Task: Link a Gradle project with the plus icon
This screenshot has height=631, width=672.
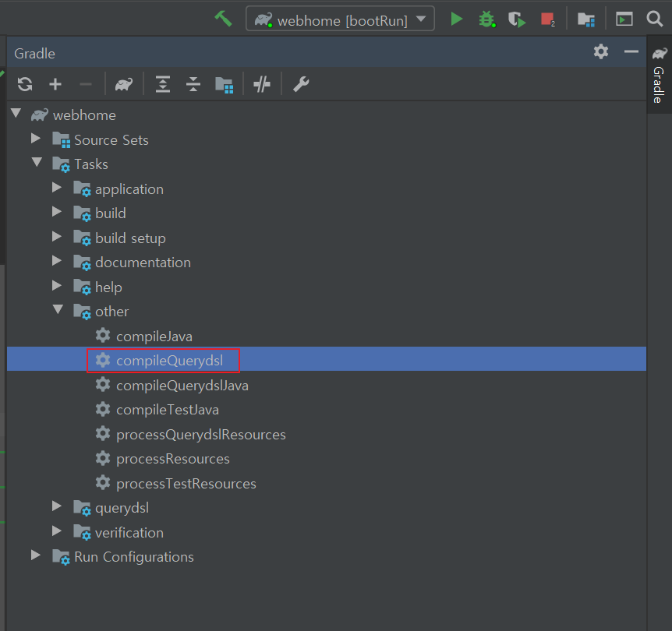Action: pyautogui.click(x=55, y=84)
